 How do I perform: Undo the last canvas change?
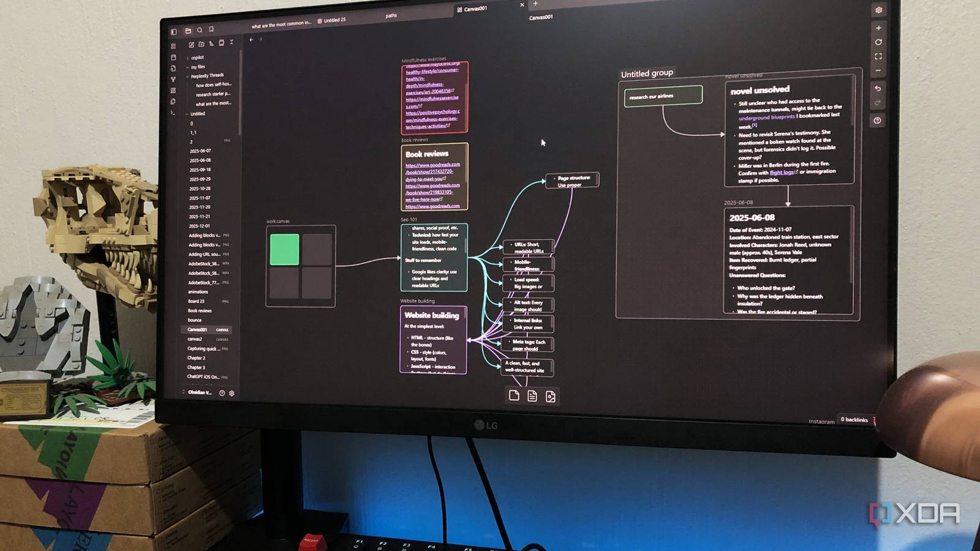(878, 88)
